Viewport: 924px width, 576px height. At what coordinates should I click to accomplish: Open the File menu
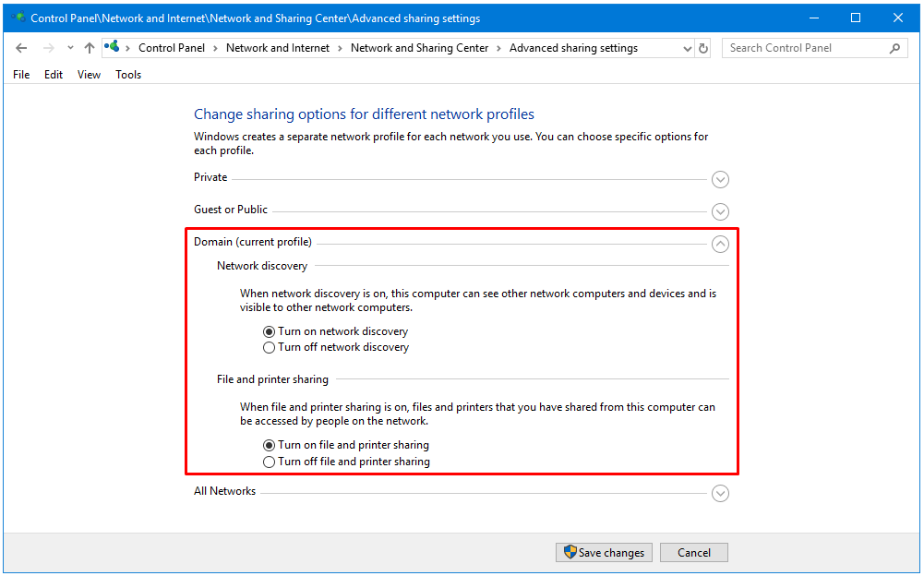[x=21, y=75]
